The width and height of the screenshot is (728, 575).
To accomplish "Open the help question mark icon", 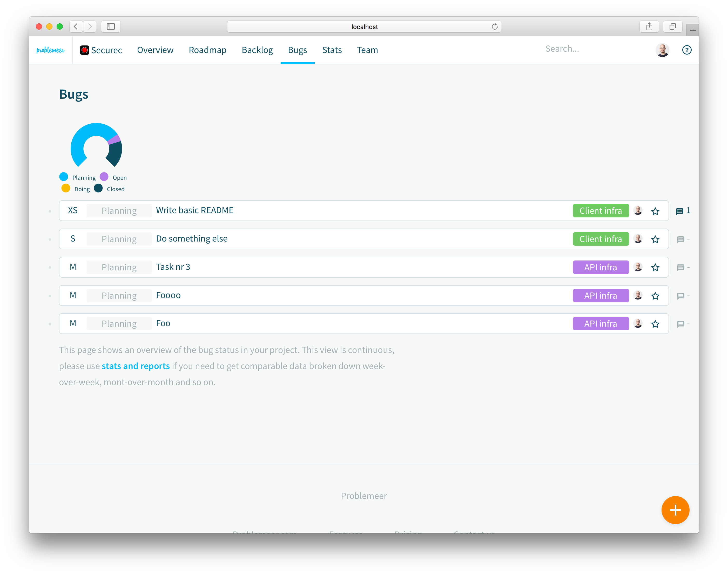I will pyautogui.click(x=687, y=50).
